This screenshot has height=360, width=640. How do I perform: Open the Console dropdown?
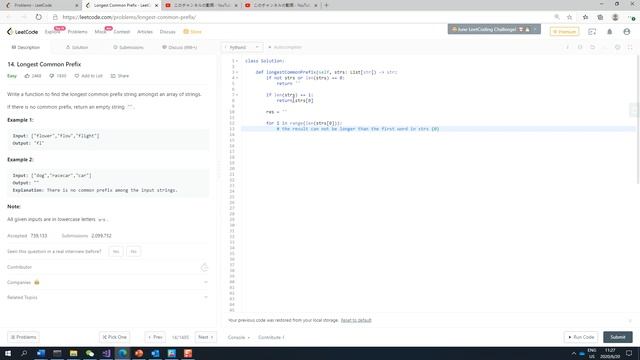click(239, 338)
